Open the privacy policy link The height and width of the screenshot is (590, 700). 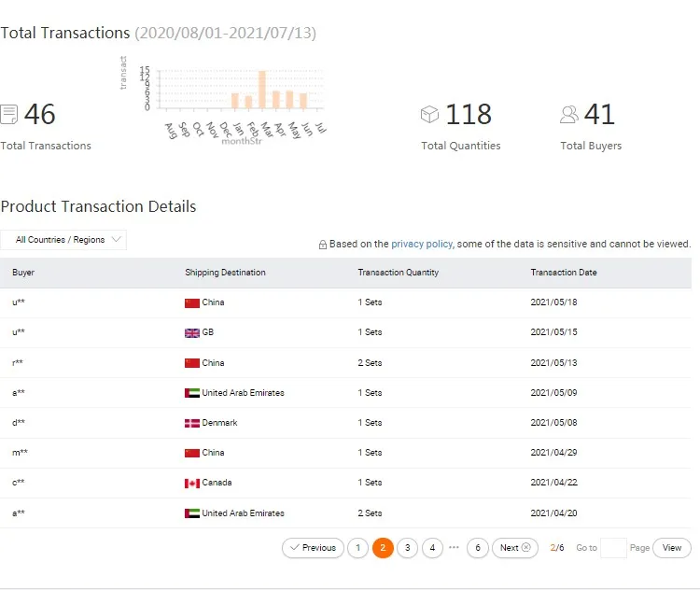pyautogui.click(x=422, y=244)
